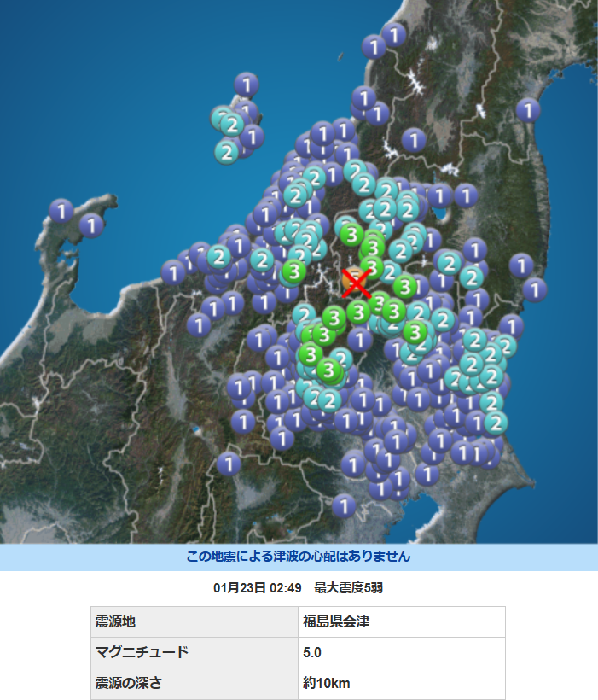598x700 pixels.
Task: Click the isolated intensity 1 marker in the far southwest
Action: 229,464
